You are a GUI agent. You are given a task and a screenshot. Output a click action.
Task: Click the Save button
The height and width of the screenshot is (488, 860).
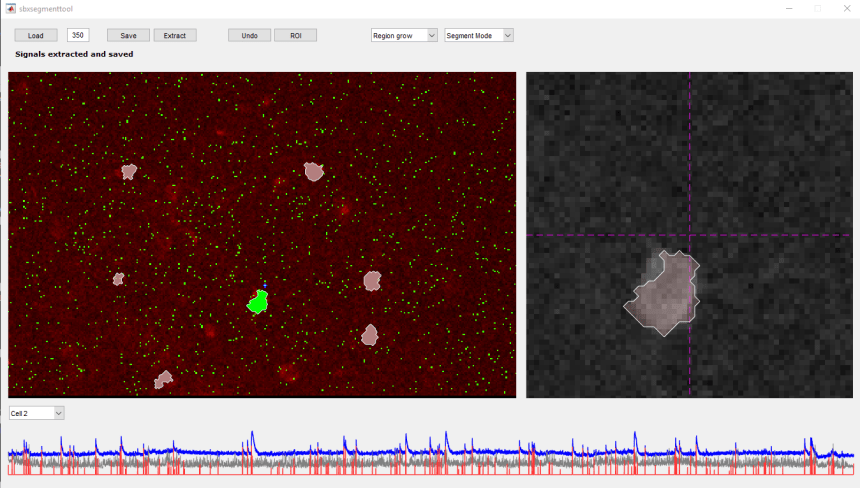coord(128,35)
